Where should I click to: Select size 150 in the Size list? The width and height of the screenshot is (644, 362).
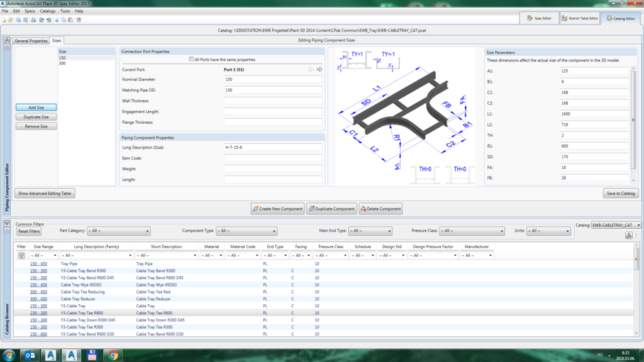coord(86,58)
